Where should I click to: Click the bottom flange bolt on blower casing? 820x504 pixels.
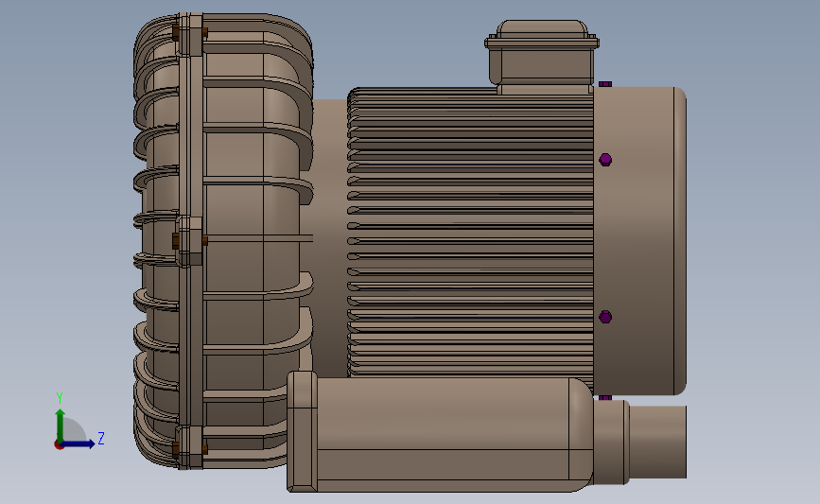tap(189, 447)
